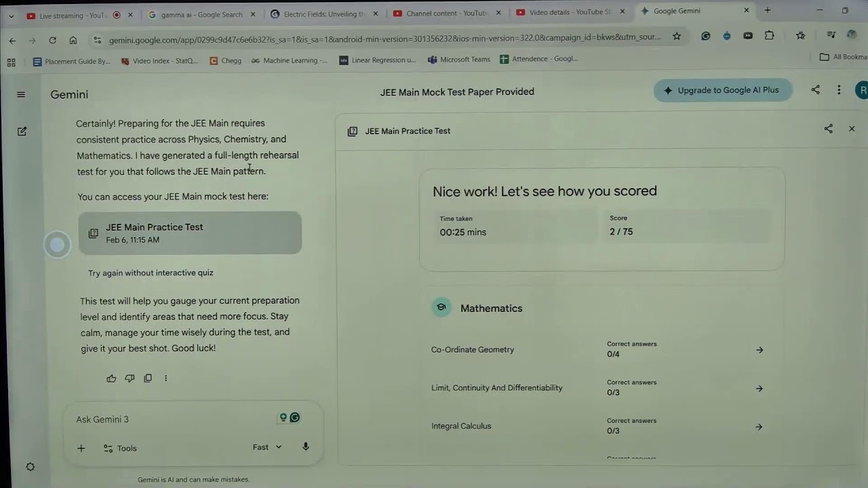The height and width of the screenshot is (488, 868).
Task: Activate the microphone for voice input
Action: click(x=306, y=447)
